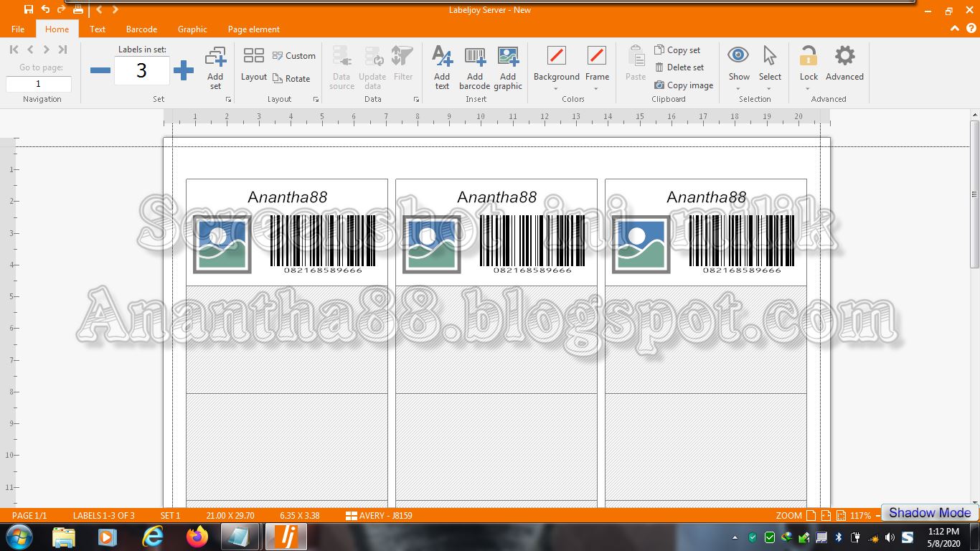Select the first label's Anantha88 text

tap(287, 197)
